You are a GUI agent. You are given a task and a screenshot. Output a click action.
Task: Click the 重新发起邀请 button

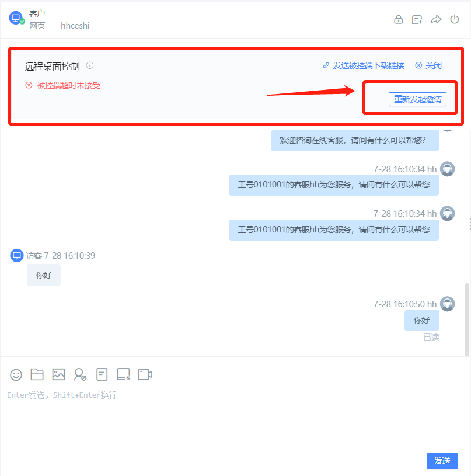tap(417, 99)
